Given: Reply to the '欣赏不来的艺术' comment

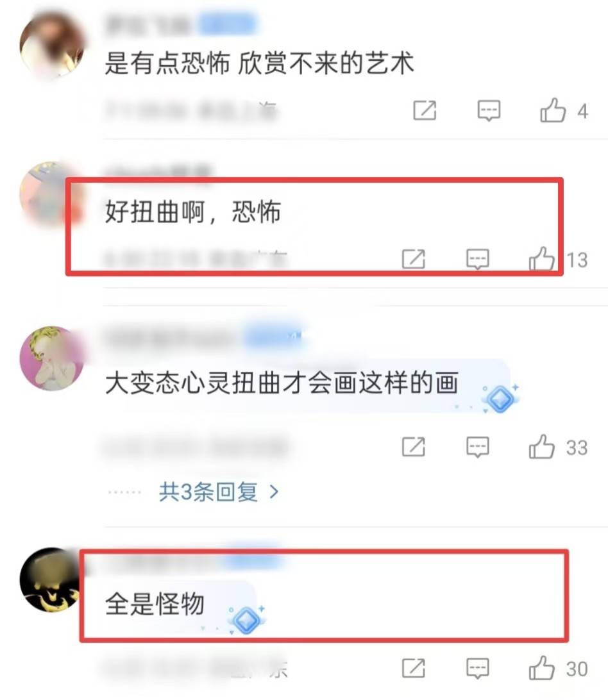Looking at the screenshot, I should [489, 110].
